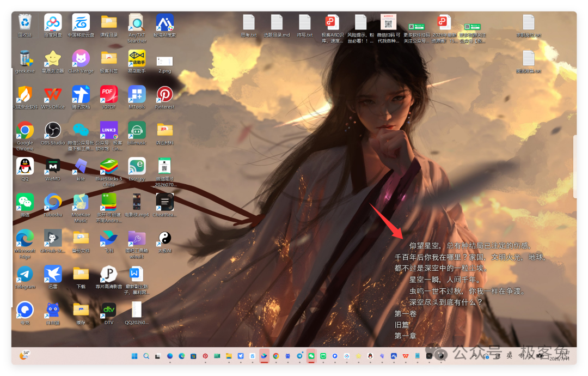Open the Pinterest desktop shortcut
The width and height of the screenshot is (588, 376).
164,98
